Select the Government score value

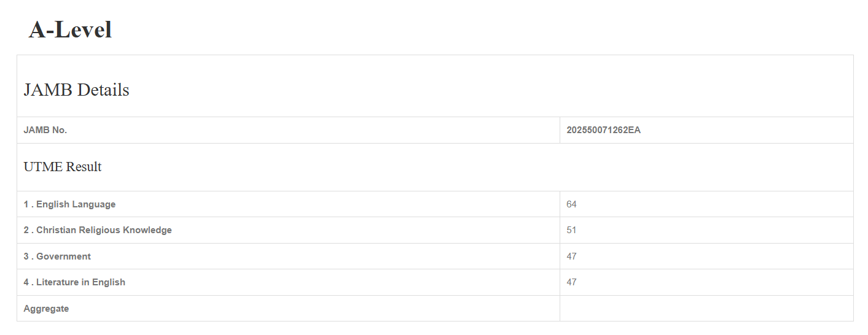571,256
